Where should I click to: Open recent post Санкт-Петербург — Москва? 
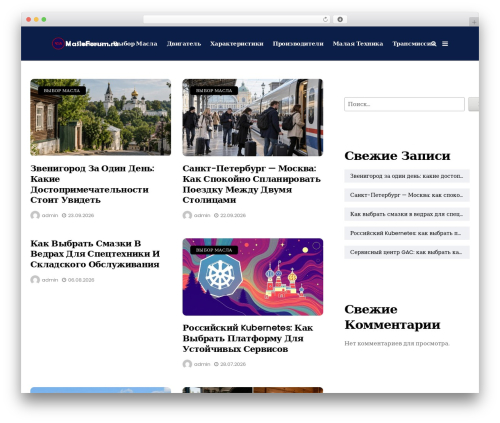[x=407, y=195]
